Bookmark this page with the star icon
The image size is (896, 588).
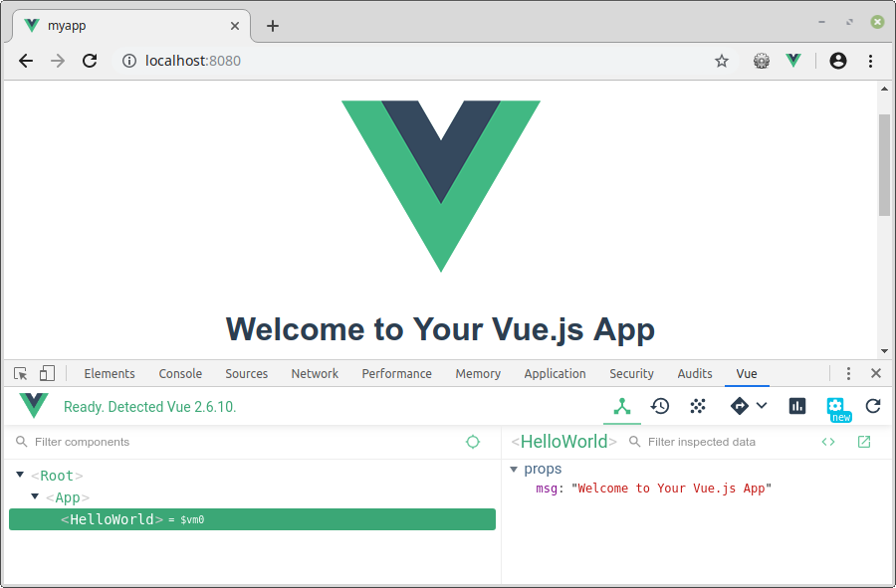(x=722, y=61)
